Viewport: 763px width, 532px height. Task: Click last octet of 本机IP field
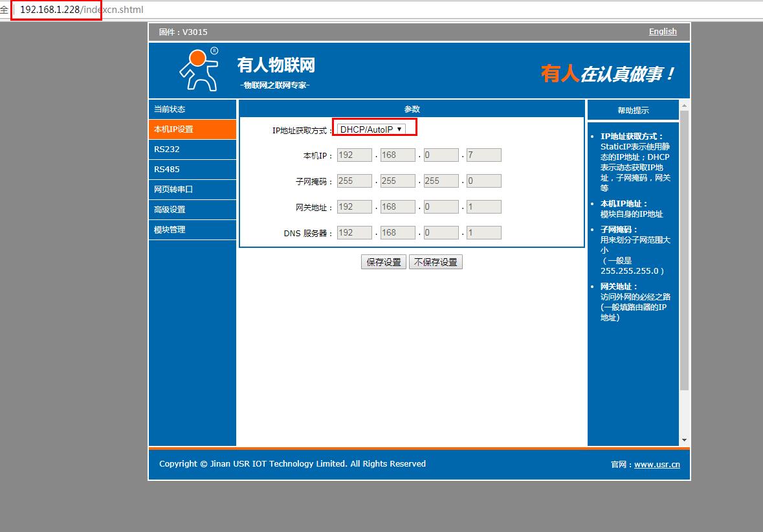click(483, 155)
